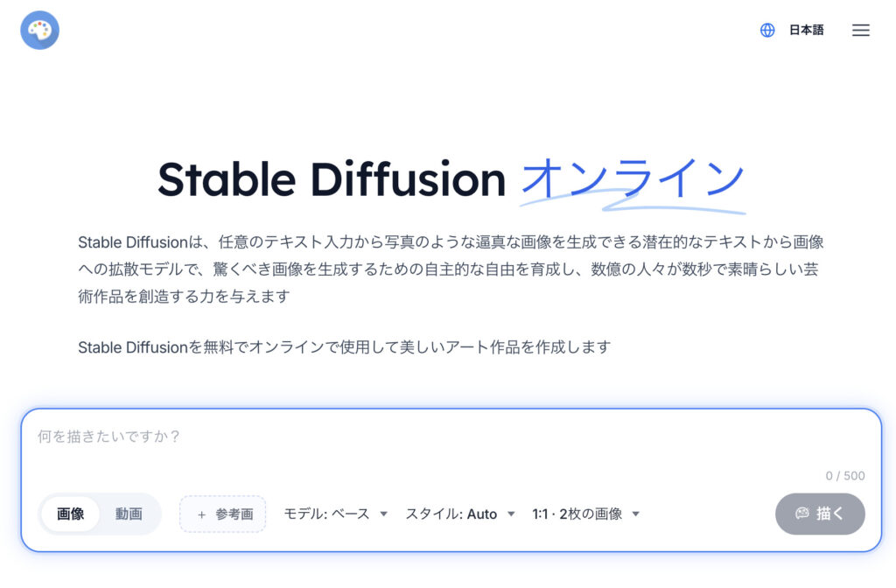Click the スタイル dropdown arrow

point(511,514)
